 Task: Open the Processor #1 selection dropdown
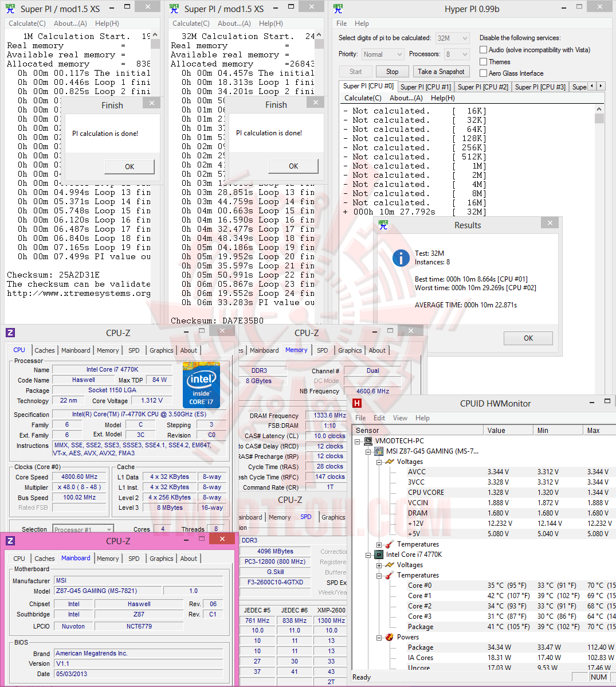(83, 529)
